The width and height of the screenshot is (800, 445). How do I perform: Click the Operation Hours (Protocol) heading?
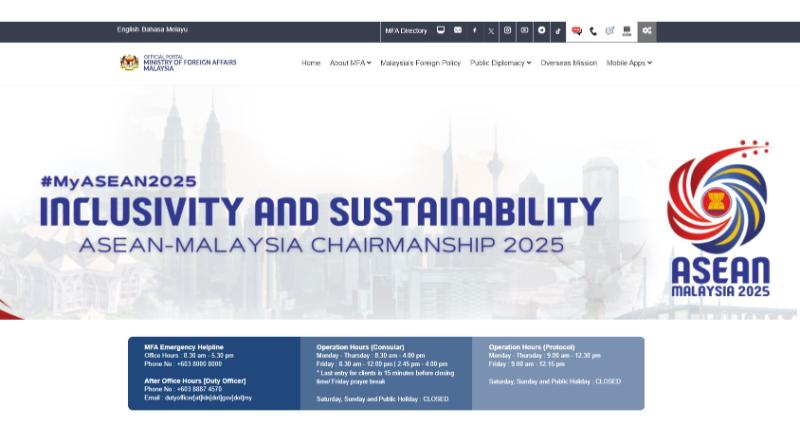point(532,347)
